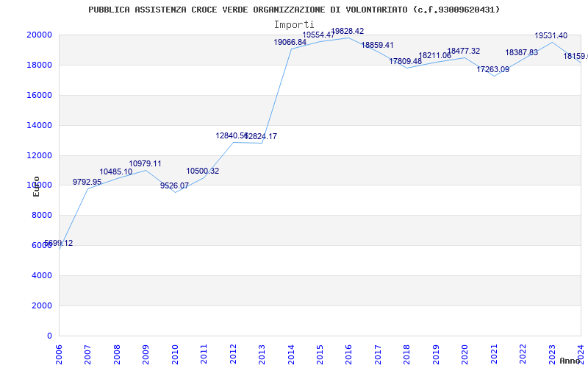Viewport: 588px width, 368px height.
Task: Click the 'Euro' y-axis label
Action: pos(36,187)
